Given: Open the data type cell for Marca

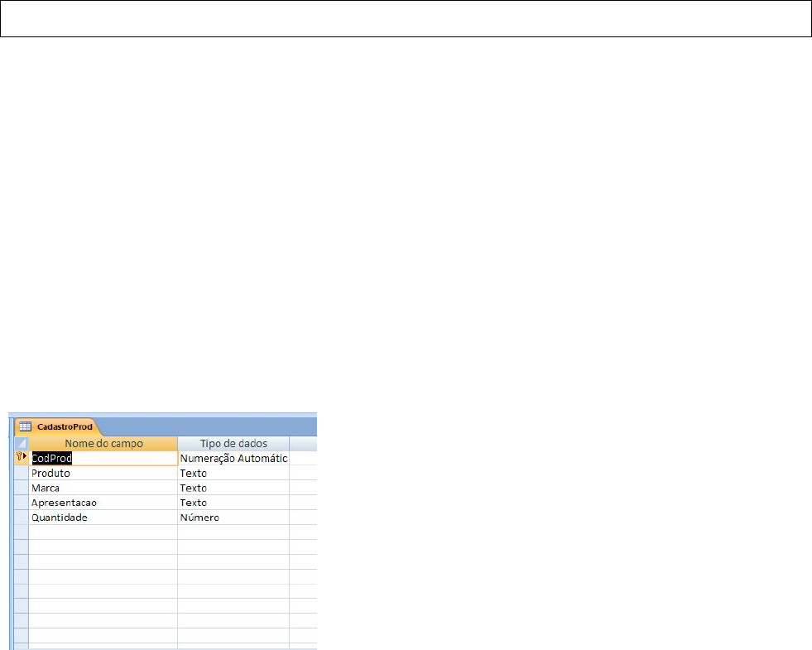Looking at the screenshot, I should click(233, 489).
